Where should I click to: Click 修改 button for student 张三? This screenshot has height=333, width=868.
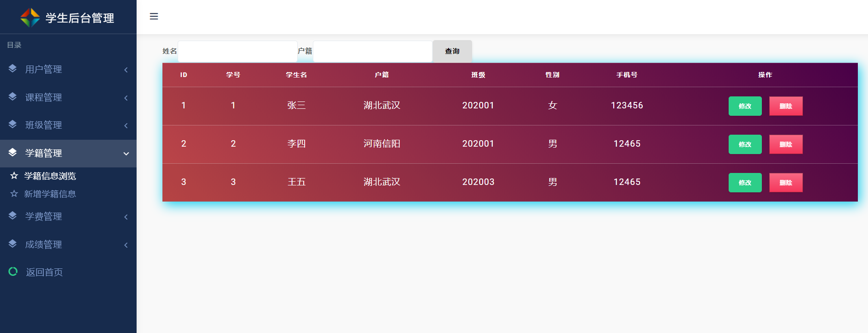(745, 106)
